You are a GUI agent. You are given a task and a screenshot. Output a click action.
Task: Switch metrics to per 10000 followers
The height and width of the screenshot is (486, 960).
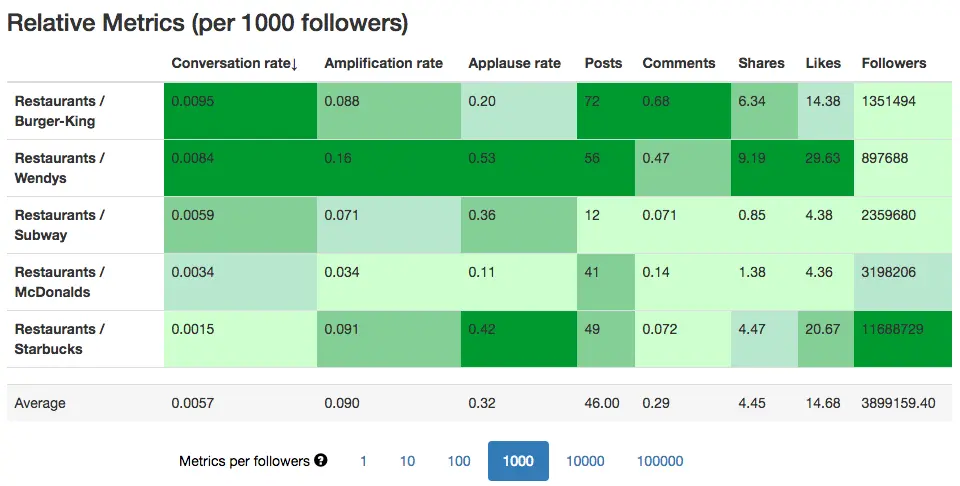coord(585,461)
